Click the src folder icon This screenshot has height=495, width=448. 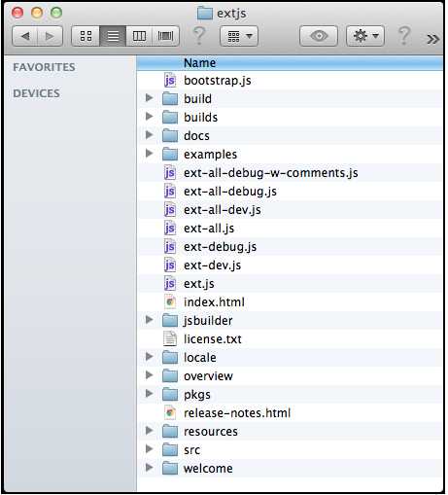[x=170, y=450]
